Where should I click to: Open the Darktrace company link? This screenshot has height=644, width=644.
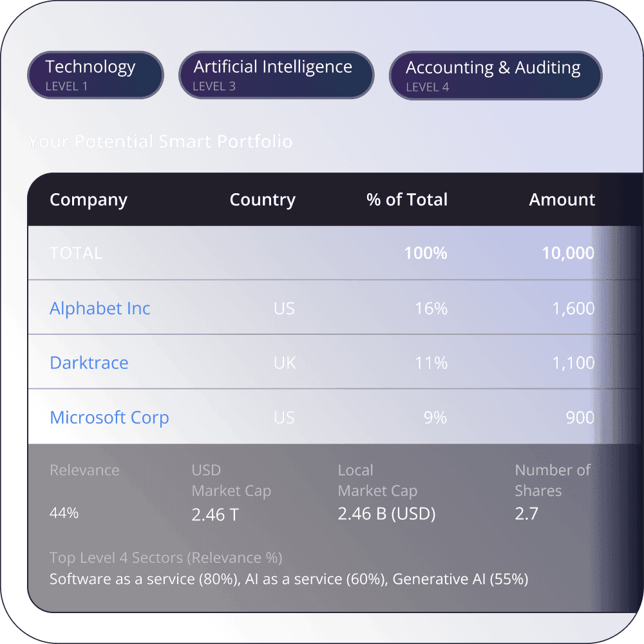click(x=89, y=363)
